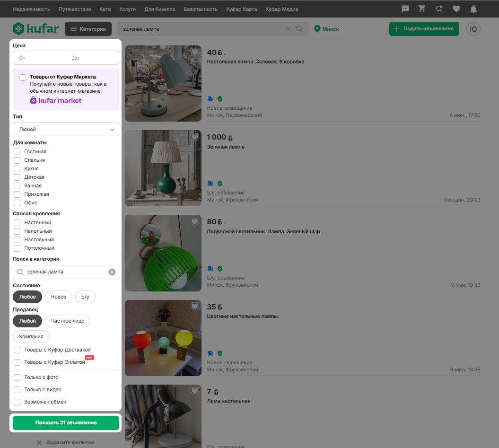Viewport: 499px width, 448px height.
Task: Click delivery truck icon on 40 Б listing
Action: tap(210, 99)
